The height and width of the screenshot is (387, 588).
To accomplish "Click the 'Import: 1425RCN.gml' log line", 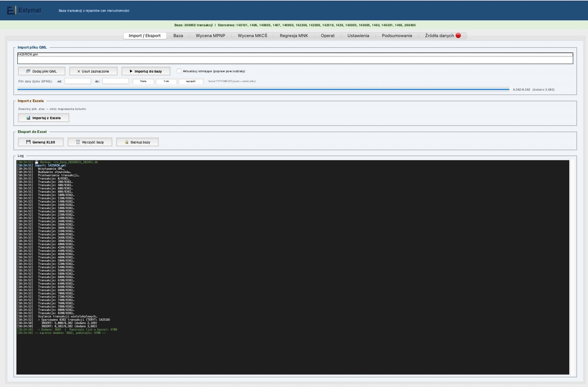I will tap(42, 165).
